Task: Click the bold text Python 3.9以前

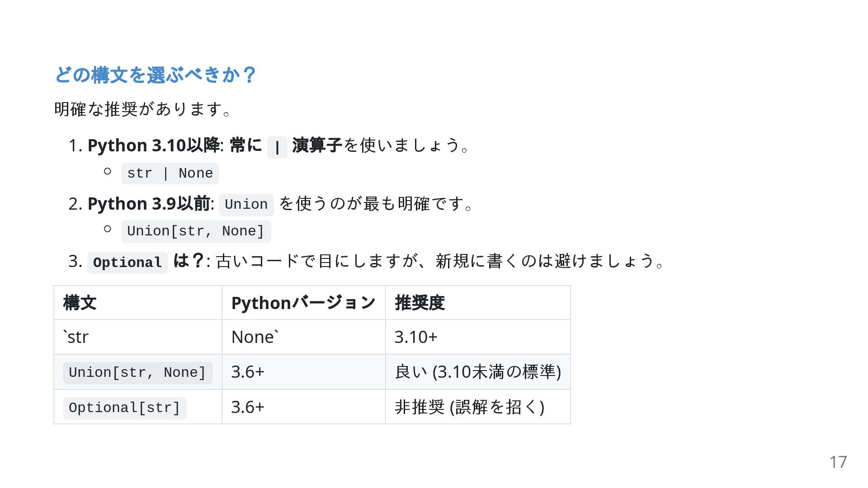Action: tap(149, 204)
